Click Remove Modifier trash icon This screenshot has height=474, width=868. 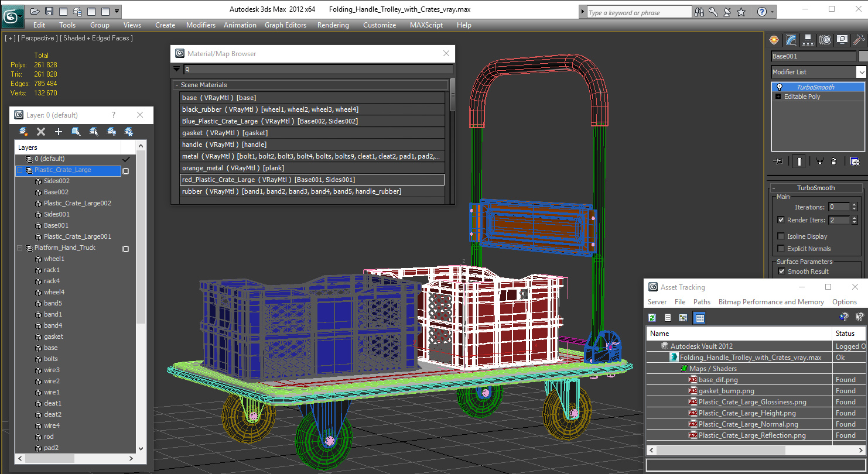pos(833,161)
